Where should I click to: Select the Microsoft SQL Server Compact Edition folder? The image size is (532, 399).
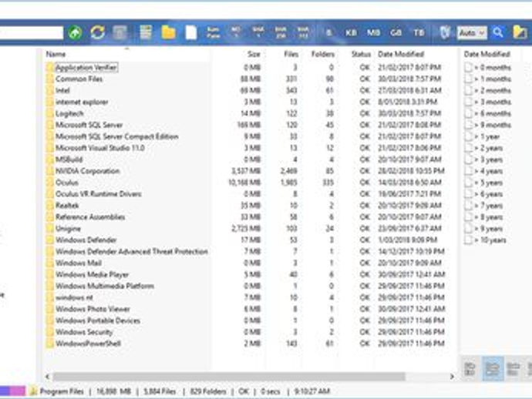click(117, 136)
